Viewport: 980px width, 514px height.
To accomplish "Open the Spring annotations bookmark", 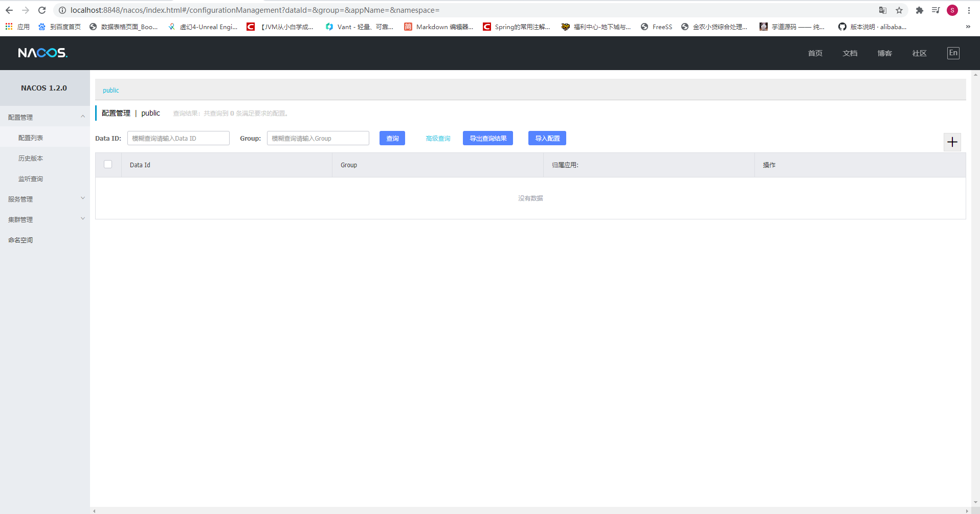I will (517, 27).
